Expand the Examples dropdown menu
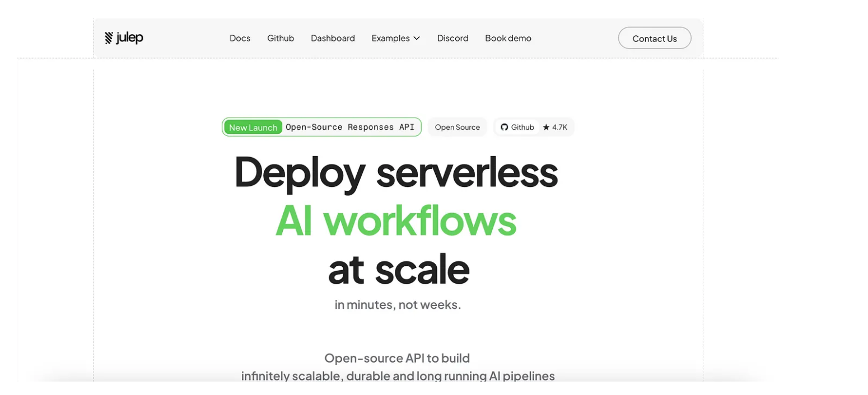The width and height of the screenshot is (868, 395). pyautogui.click(x=395, y=38)
